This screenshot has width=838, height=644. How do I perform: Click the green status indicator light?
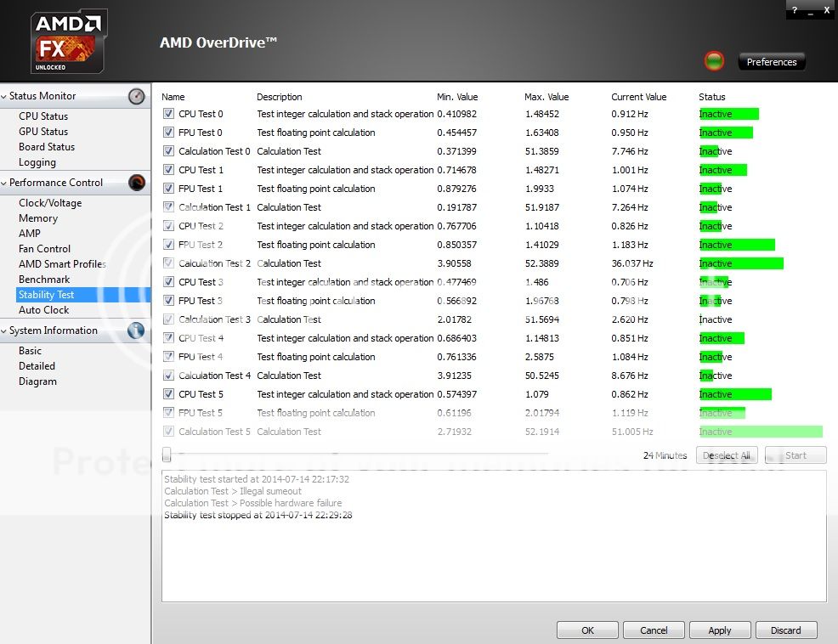pyautogui.click(x=714, y=61)
